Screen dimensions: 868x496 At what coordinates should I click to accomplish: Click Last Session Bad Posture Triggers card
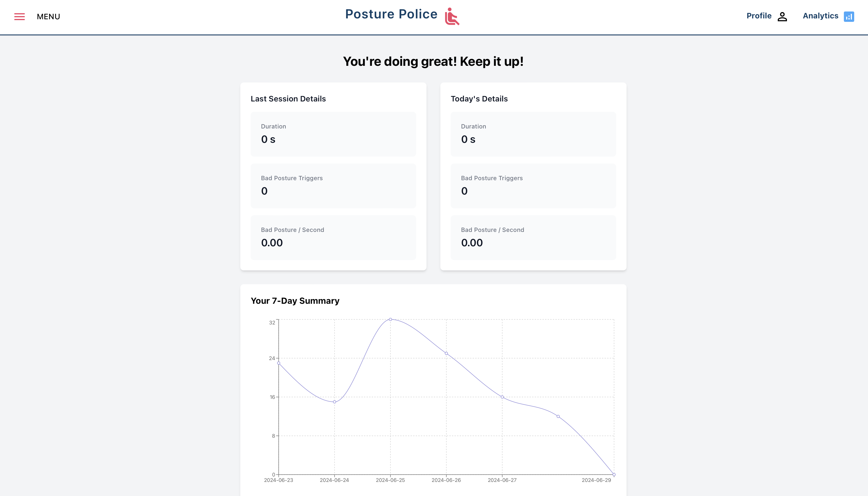pos(333,186)
